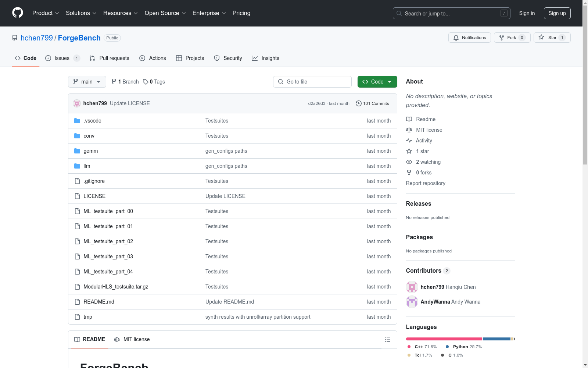Star the ForgeBench repository
Viewport: 588px width, 368px height.
552,38
